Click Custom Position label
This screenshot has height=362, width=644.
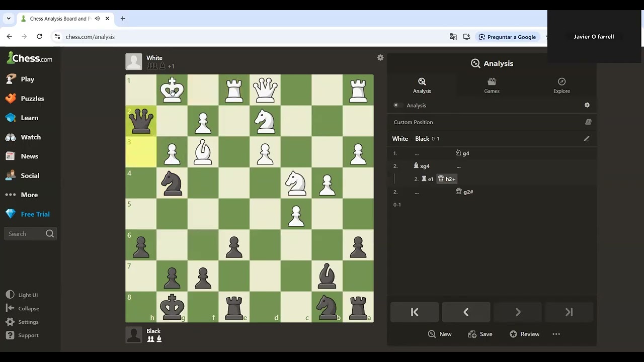pyautogui.click(x=413, y=122)
